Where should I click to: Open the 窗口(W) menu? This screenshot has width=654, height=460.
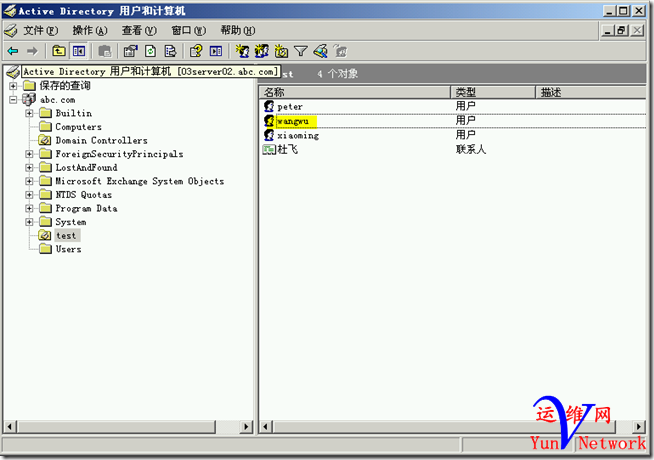click(x=189, y=30)
